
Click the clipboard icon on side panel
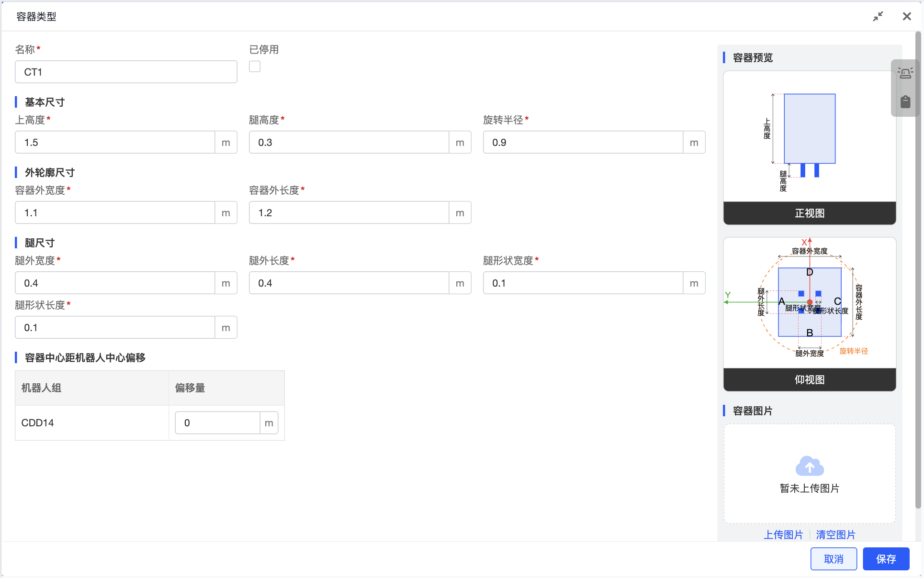pyautogui.click(x=905, y=101)
